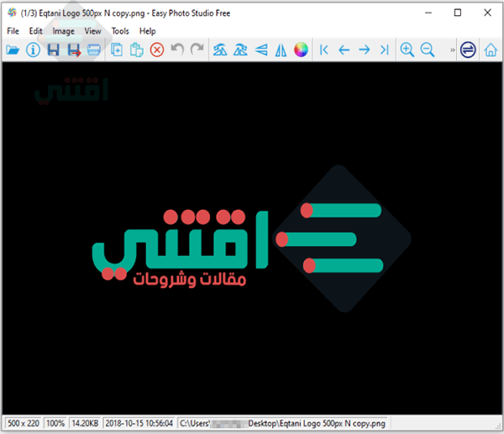504x434 pixels.
Task: Click the application icon in title bar
Action: coord(12,13)
